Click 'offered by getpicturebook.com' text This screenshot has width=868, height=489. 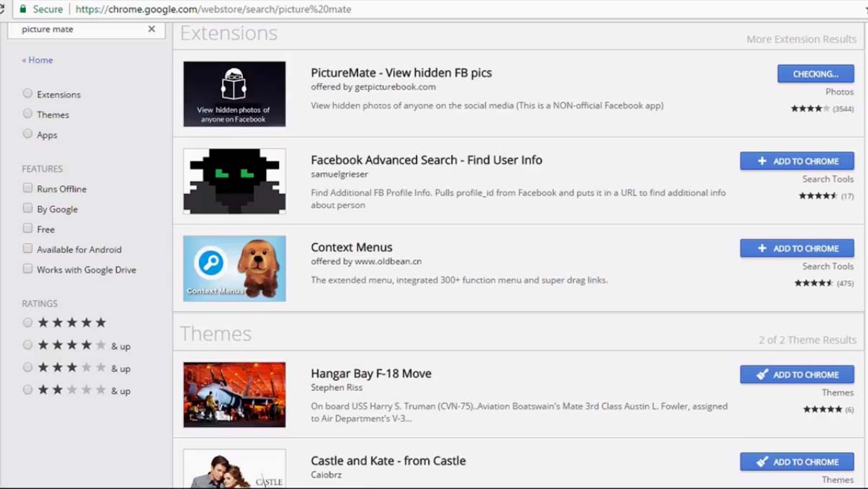pos(373,87)
